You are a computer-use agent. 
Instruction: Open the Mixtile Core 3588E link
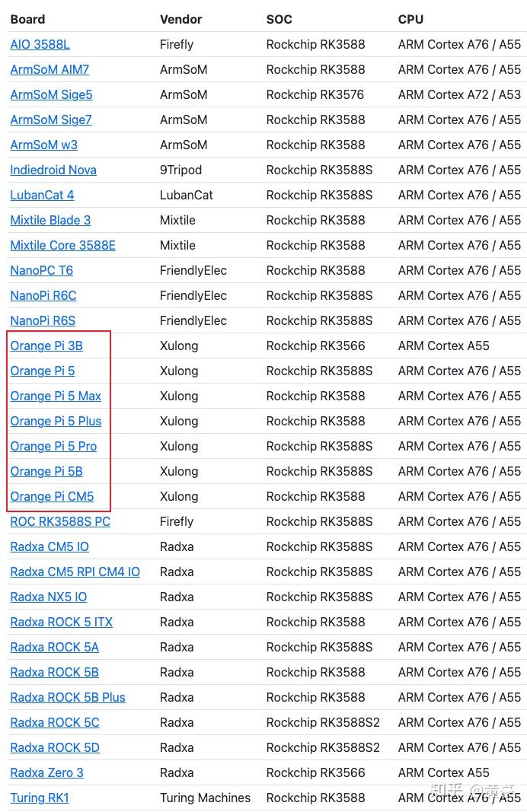click(62, 245)
